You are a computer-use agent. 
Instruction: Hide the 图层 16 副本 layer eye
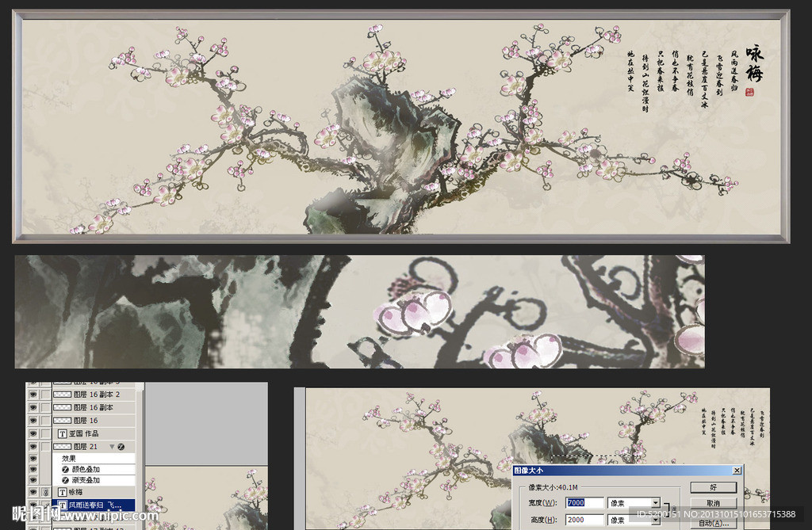click(33, 407)
